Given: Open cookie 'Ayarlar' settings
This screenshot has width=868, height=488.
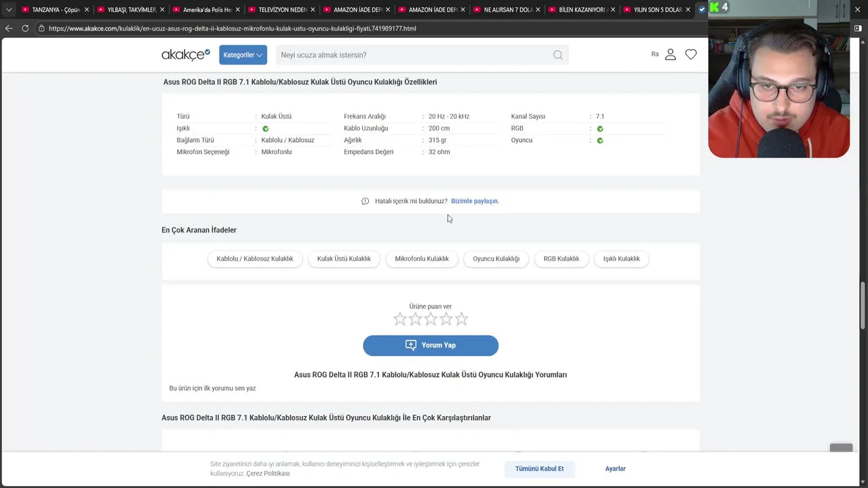Looking at the screenshot, I should click(x=616, y=469).
